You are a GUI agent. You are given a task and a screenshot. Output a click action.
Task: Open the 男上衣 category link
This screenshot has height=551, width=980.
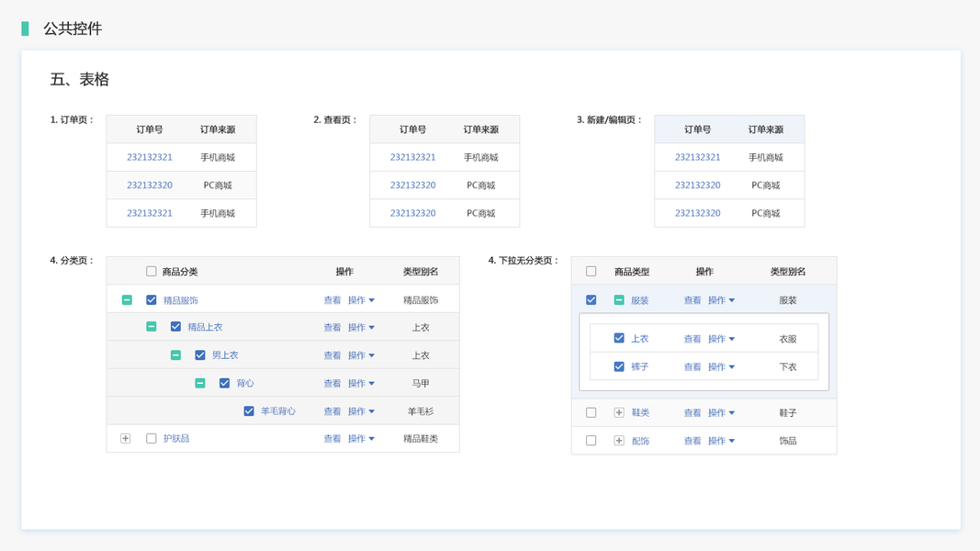(225, 355)
